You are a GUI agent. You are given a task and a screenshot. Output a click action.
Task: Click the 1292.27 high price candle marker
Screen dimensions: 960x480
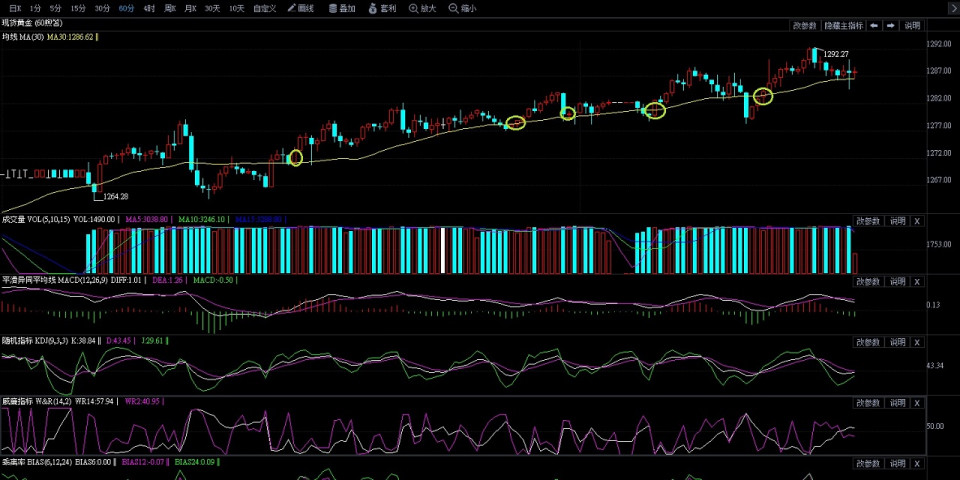coord(816,54)
